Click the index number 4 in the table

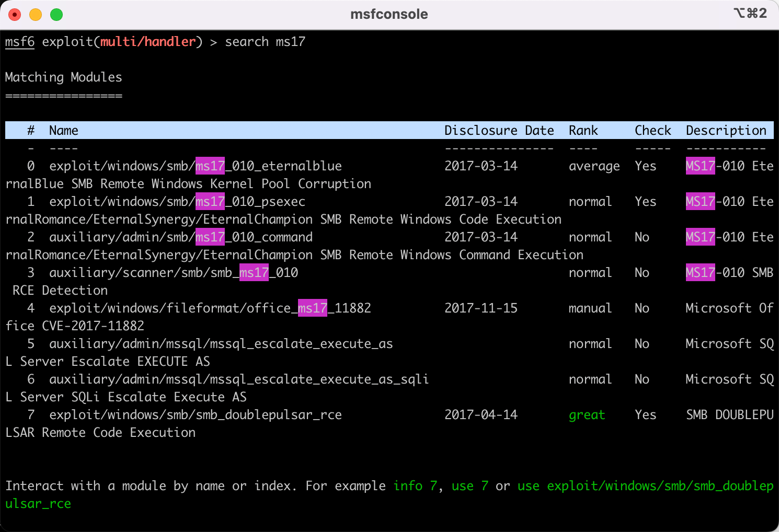(x=31, y=308)
